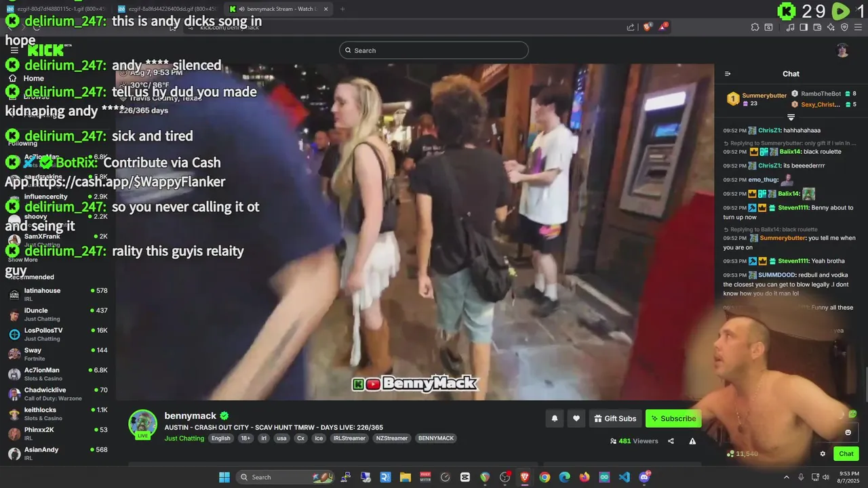This screenshot has height=488, width=868.
Task: Open the user profile avatar menu
Action: click(x=842, y=50)
